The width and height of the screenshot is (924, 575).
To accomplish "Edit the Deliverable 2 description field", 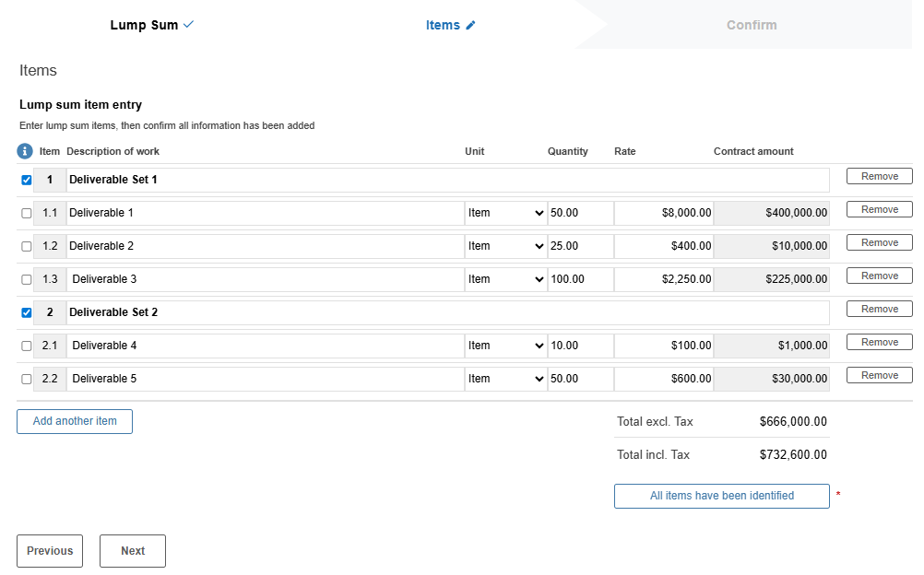I will coord(266,246).
